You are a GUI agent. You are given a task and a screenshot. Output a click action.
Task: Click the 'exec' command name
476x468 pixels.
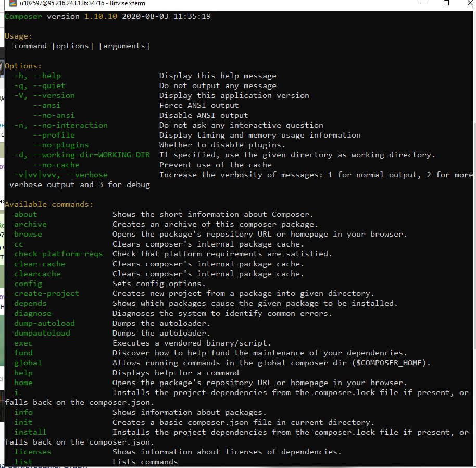(23, 343)
